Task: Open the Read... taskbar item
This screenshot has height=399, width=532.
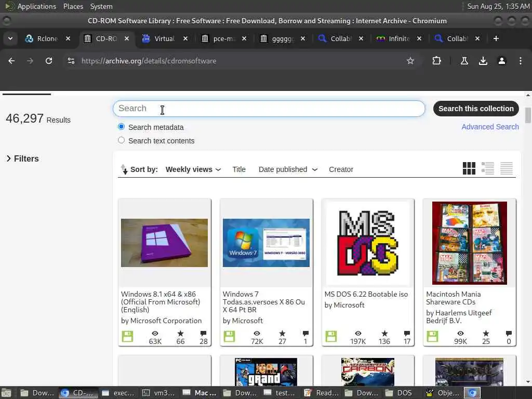Action: pyautogui.click(x=321, y=393)
